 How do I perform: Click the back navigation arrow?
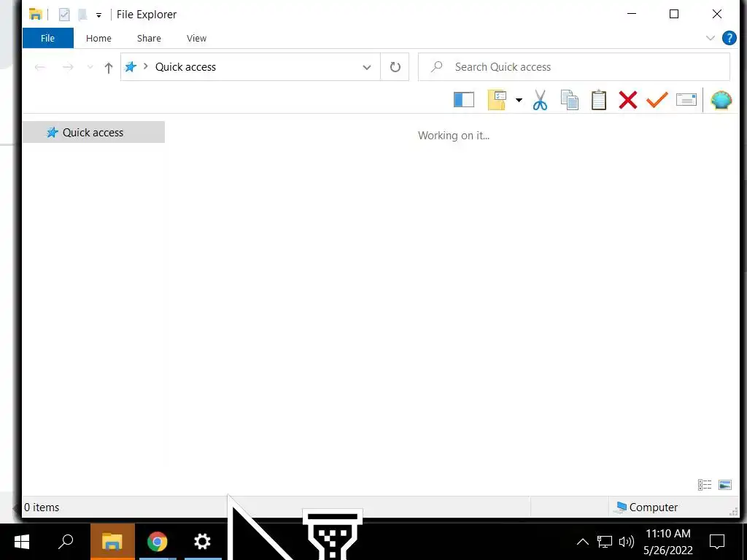pyautogui.click(x=40, y=68)
